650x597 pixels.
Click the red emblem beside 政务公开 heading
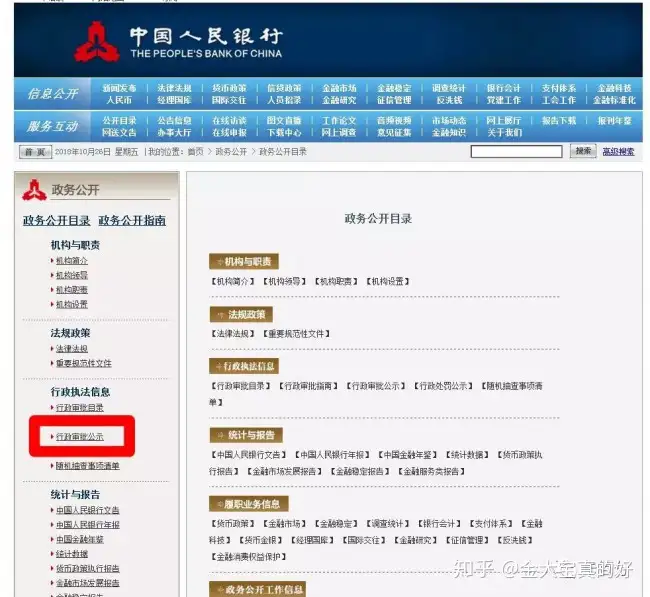[x=34, y=190]
